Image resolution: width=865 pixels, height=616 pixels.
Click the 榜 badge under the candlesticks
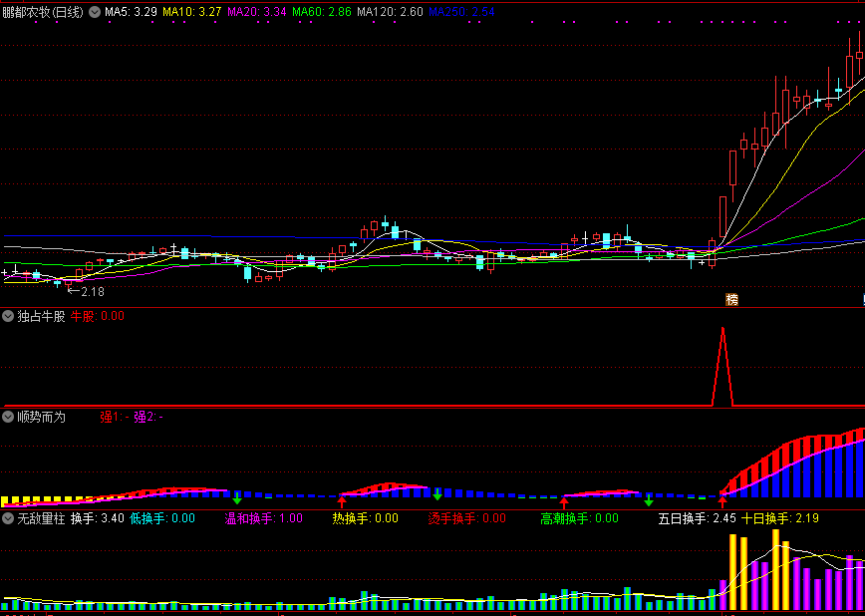731,300
